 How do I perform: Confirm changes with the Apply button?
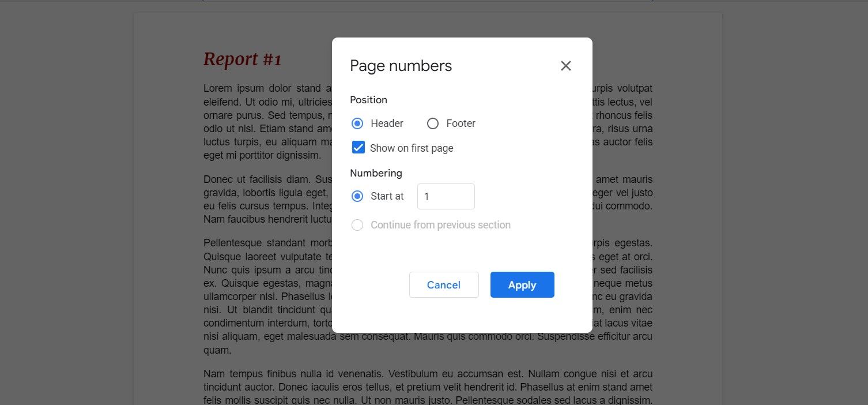coord(522,284)
